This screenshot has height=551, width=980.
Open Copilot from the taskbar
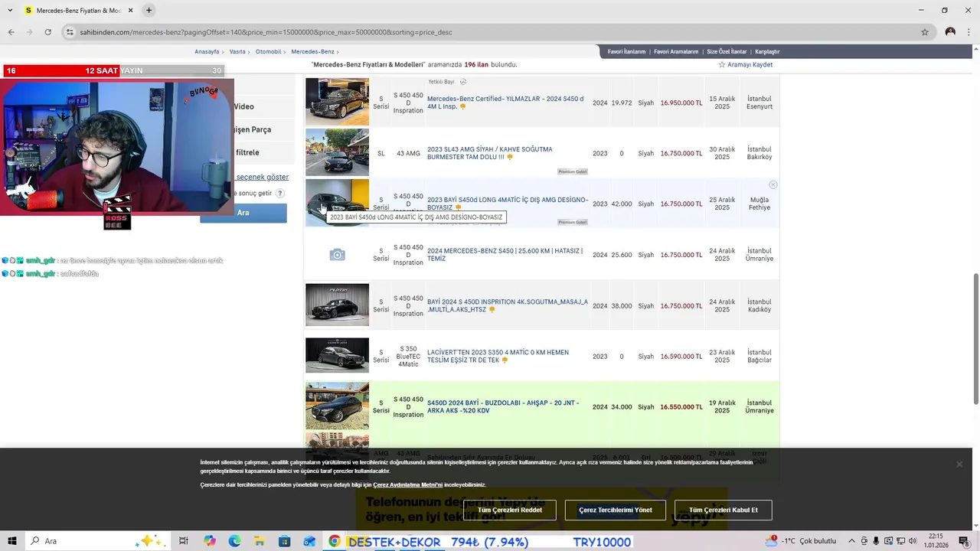(210, 541)
